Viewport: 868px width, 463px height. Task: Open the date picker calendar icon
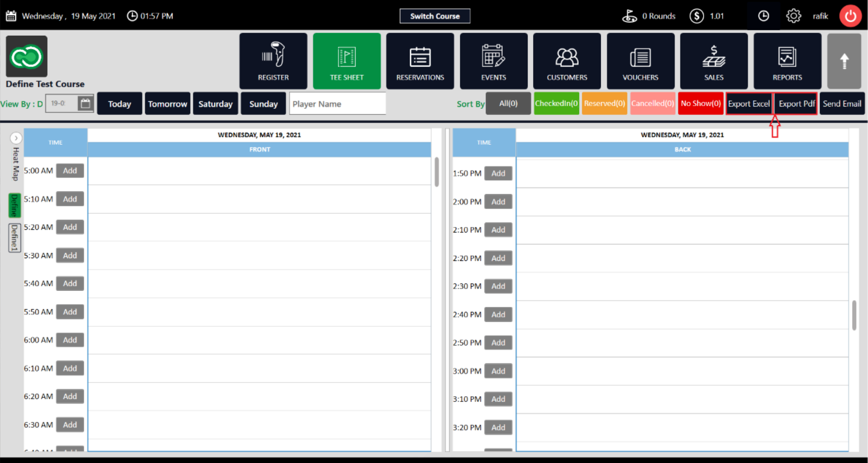[x=85, y=103]
